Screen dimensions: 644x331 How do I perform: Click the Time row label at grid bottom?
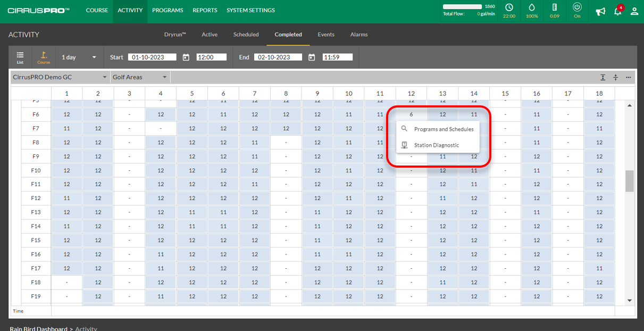[18, 311]
